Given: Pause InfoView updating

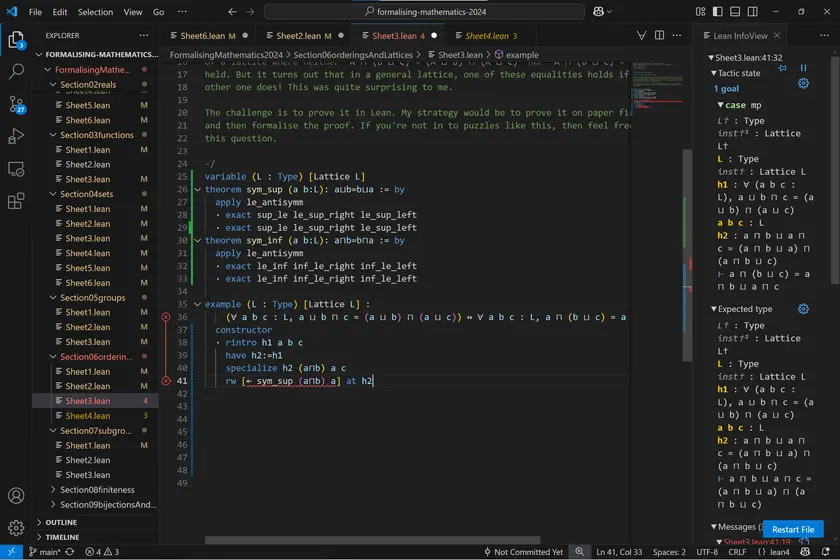Looking at the screenshot, I should [x=803, y=67].
